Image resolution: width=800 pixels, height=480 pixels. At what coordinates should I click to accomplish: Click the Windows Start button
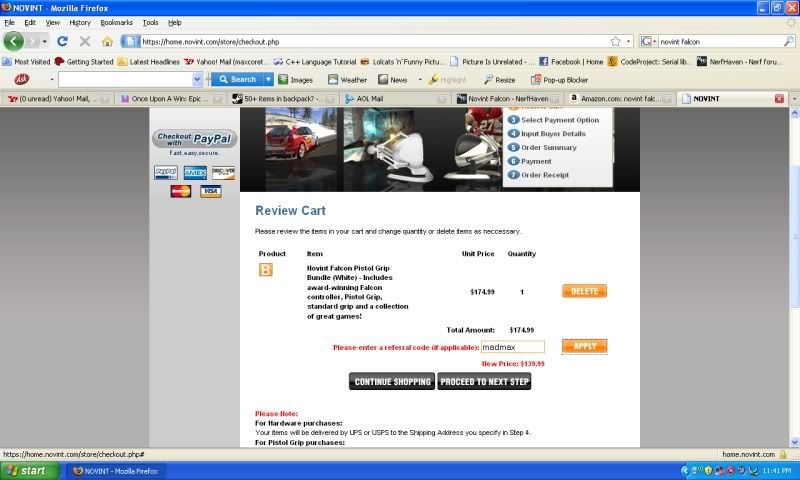click(x=30, y=471)
